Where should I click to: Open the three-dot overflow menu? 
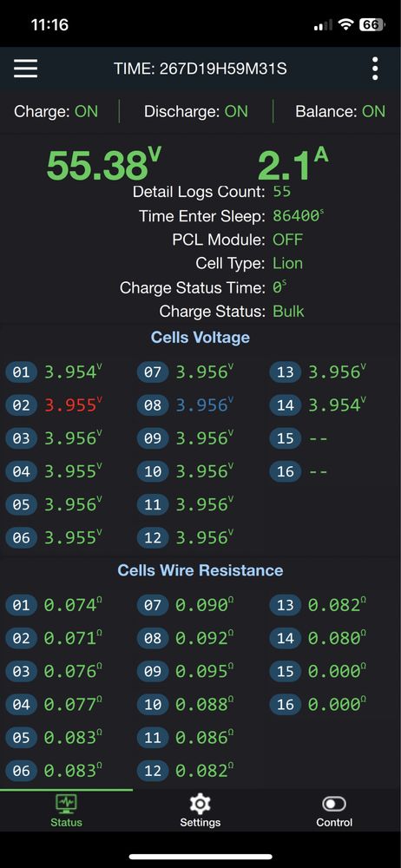click(x=375, y=69)
